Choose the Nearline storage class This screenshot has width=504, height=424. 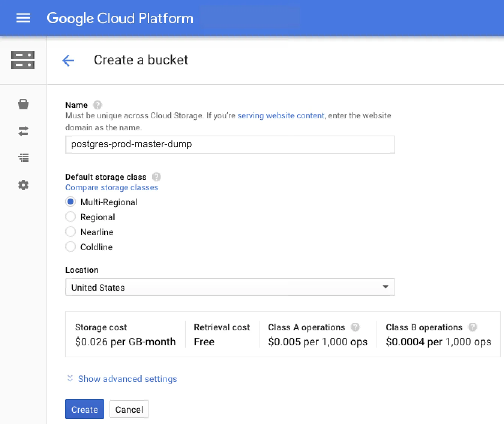(x=70, y=232)
